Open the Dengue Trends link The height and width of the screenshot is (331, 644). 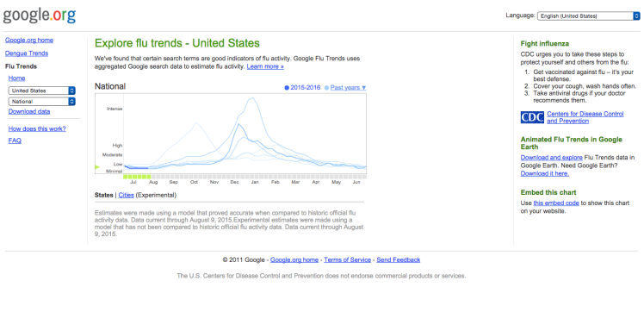coord(27,53)
